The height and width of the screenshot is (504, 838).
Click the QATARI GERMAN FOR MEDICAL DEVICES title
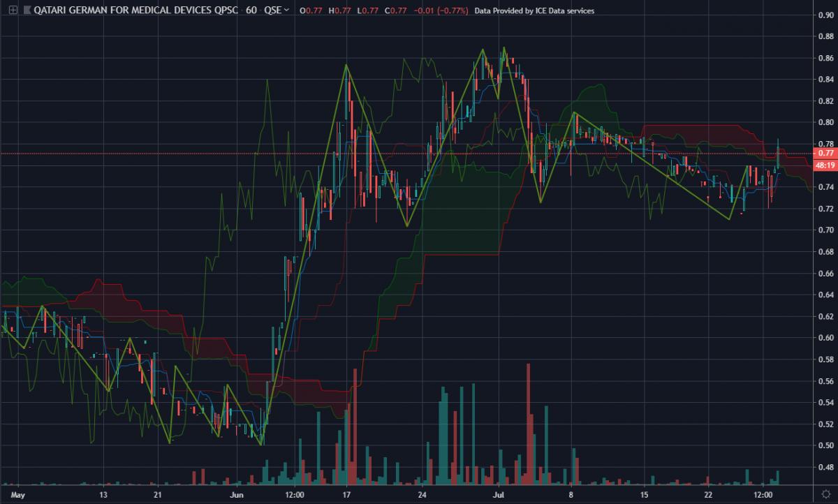pyautogui.click(x=137, y=11)
